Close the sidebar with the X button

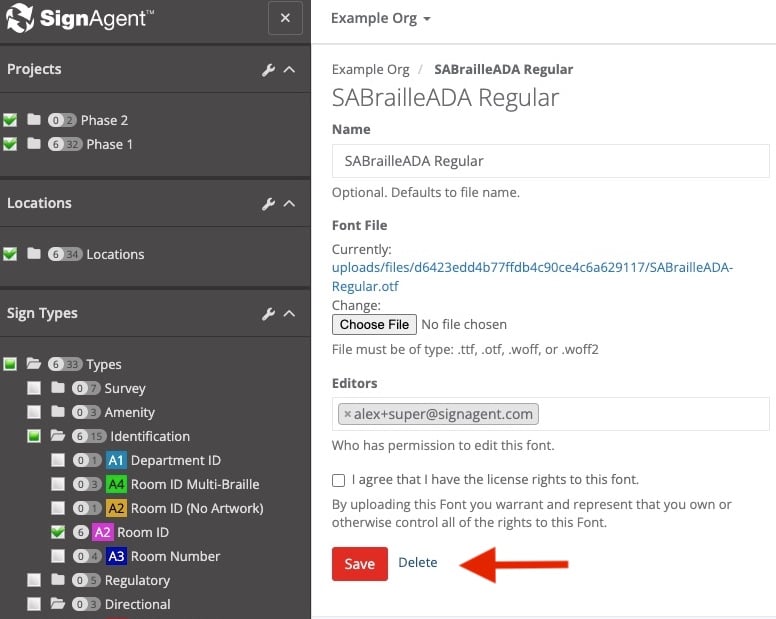tap(285, 18)
